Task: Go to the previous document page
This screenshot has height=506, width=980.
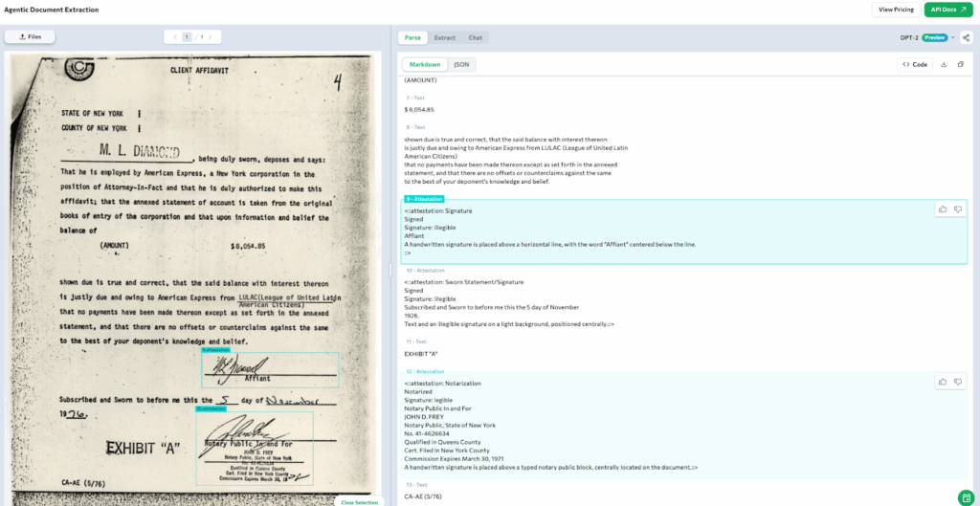Action: 173,37
